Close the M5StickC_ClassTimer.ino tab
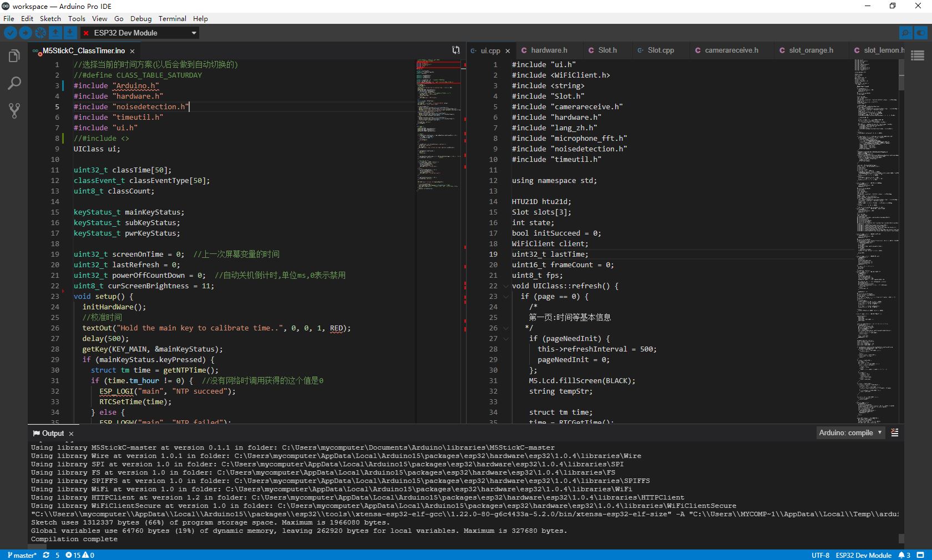Viewport: 932px width, 560px height. [132, 51]
